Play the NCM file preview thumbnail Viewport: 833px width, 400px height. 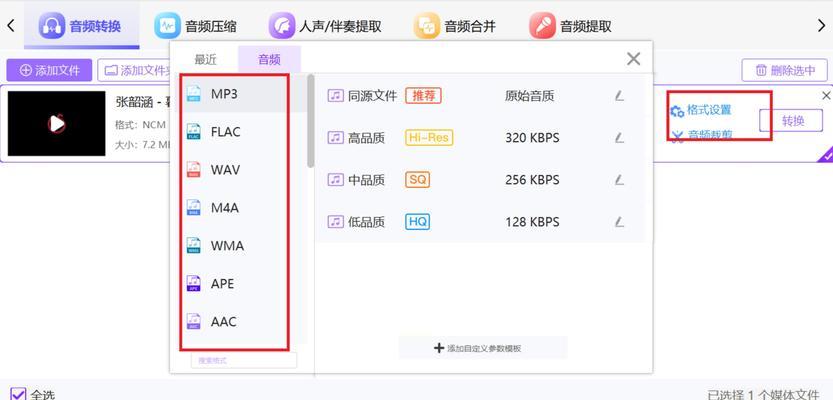tap(56, 123)
